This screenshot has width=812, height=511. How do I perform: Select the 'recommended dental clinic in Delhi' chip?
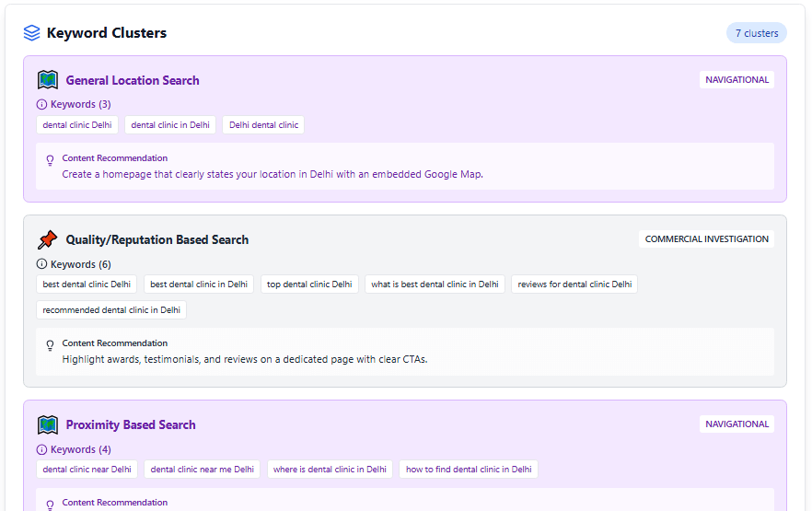(111, 310)
